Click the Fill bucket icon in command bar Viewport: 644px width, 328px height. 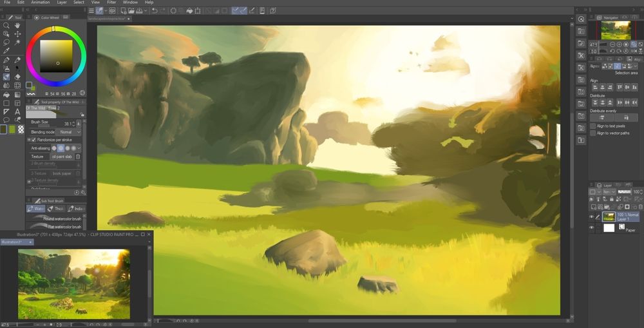click(189, 11)
